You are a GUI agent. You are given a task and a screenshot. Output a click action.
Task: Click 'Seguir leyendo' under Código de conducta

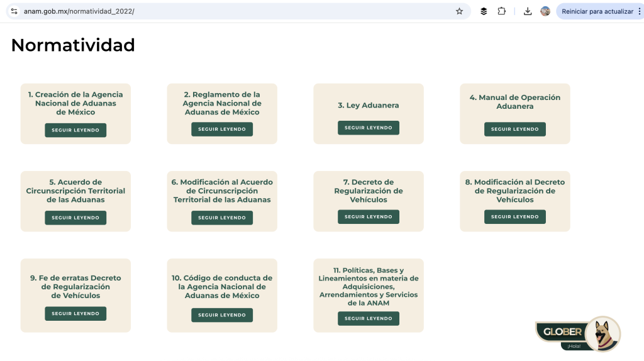pyautogui.click(x=222, y=315)
